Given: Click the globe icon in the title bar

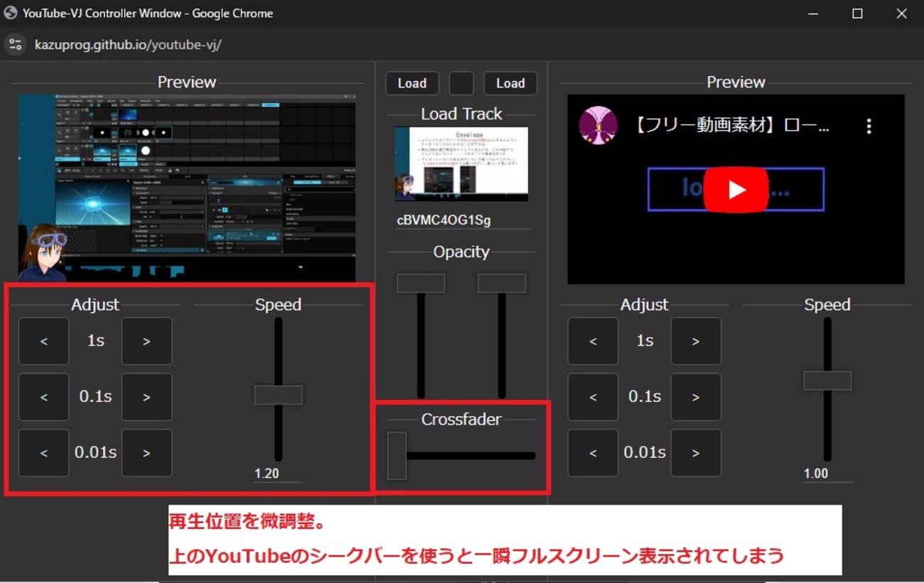Looking at the screenshot, I should (11, 13).
